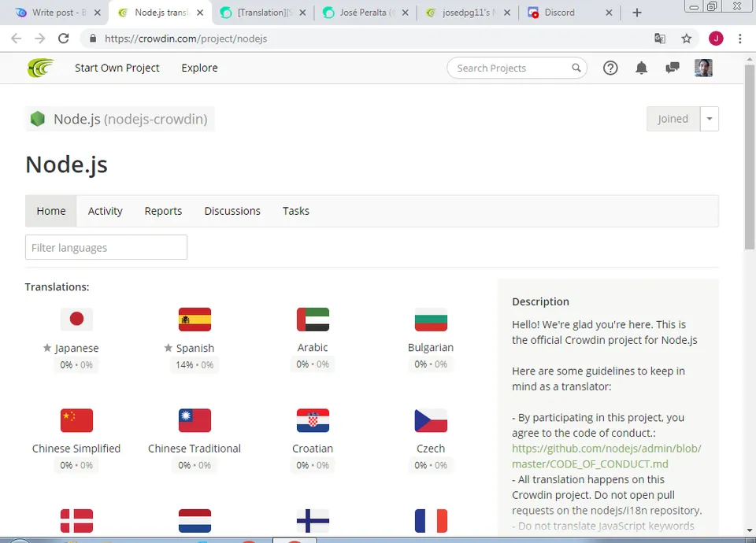
Task: Select the Dutch flag icon
Action: pyautogui.click(x=195, y=521)
